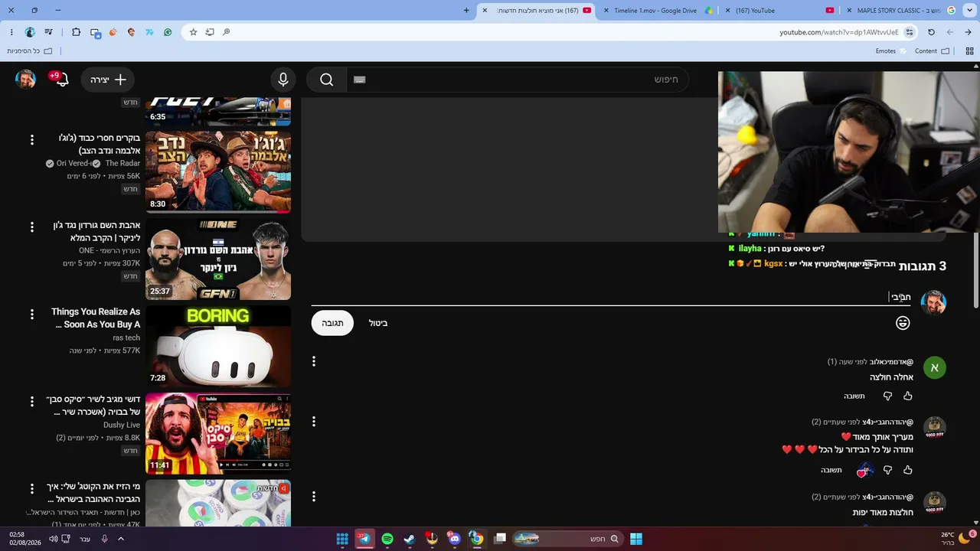Click the comment text field

pos(611,297)
